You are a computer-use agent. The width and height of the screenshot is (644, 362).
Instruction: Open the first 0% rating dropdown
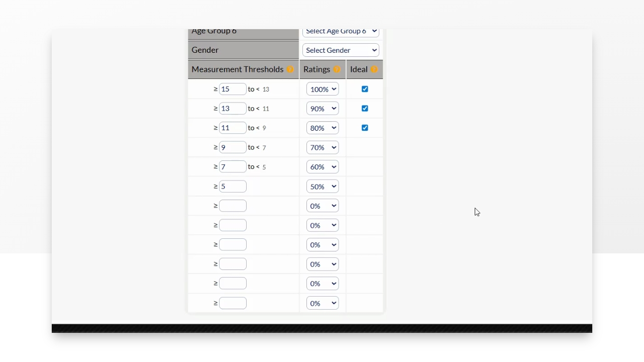323,206
